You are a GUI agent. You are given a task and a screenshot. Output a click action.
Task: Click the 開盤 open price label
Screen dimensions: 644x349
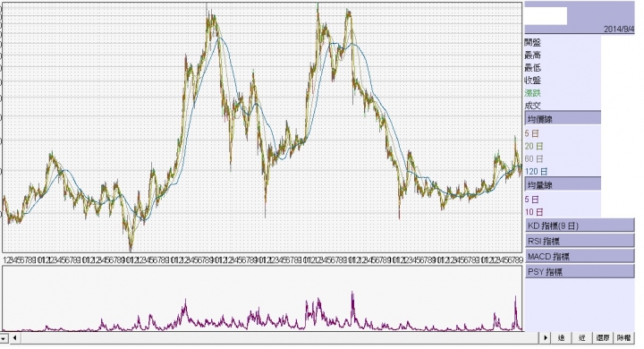tap(533, 42)
